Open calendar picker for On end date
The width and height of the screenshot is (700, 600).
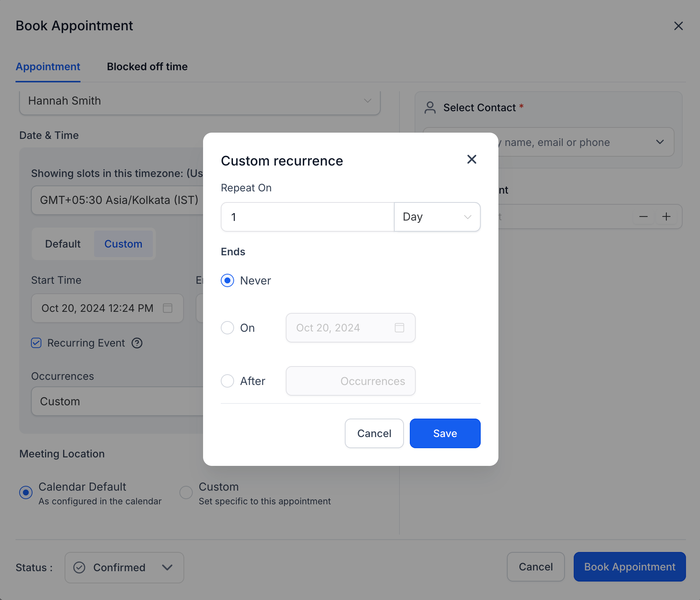(399, 328)
